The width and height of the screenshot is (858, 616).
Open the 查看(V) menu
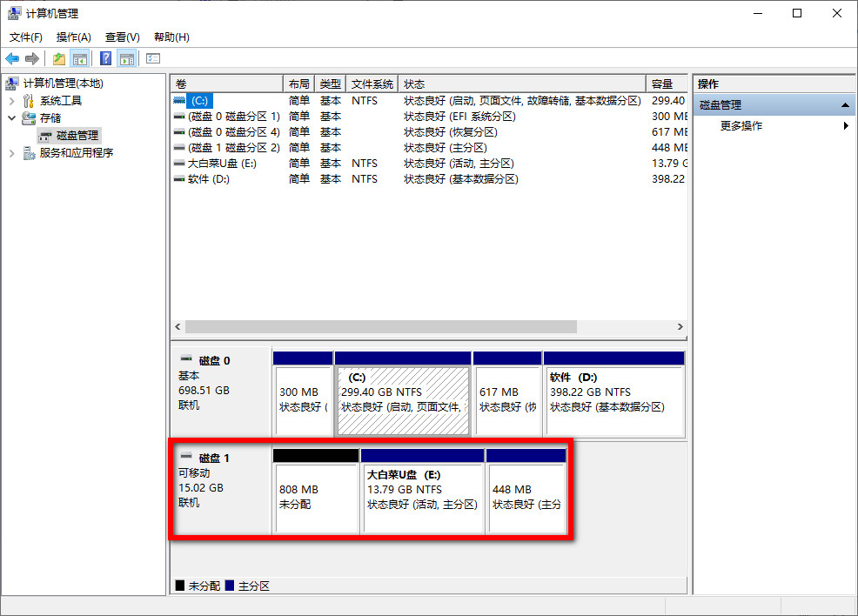coord(123,37)
